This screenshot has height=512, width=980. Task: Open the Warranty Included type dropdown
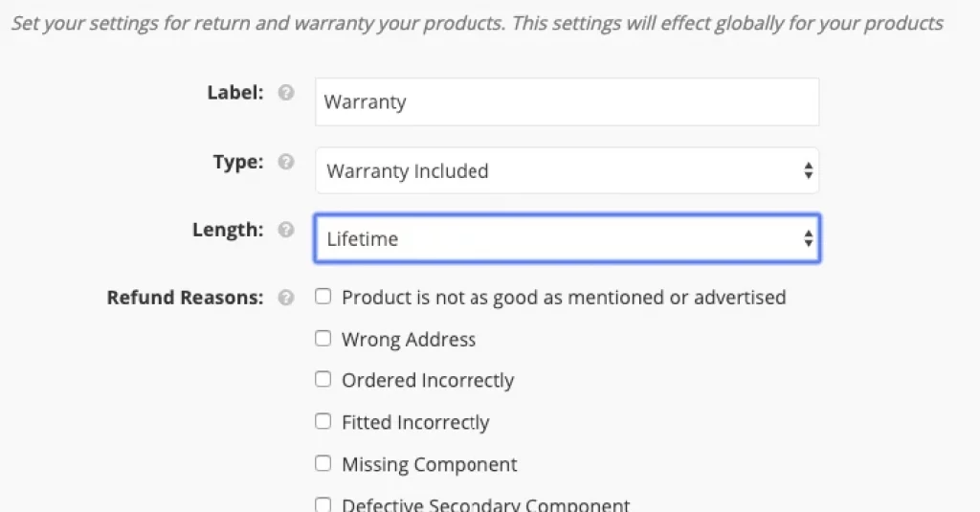click(x=567, y=170)
